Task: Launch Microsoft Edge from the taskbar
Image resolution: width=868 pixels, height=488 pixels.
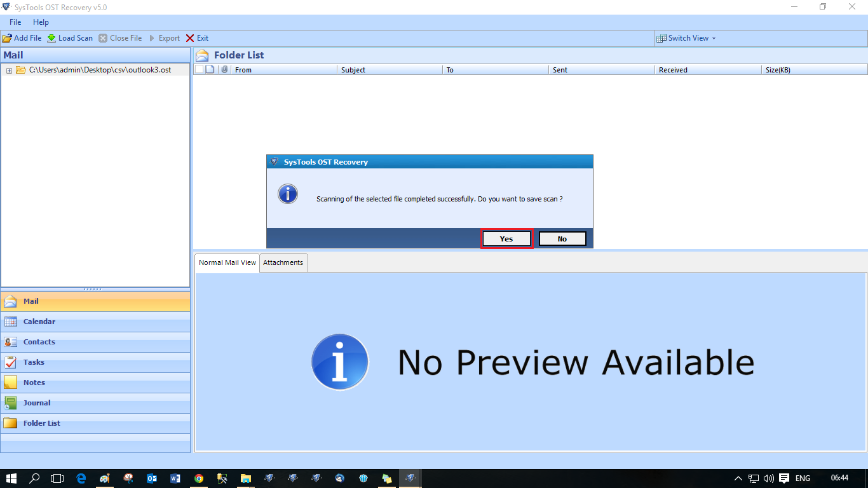Action: coord(81,478)
